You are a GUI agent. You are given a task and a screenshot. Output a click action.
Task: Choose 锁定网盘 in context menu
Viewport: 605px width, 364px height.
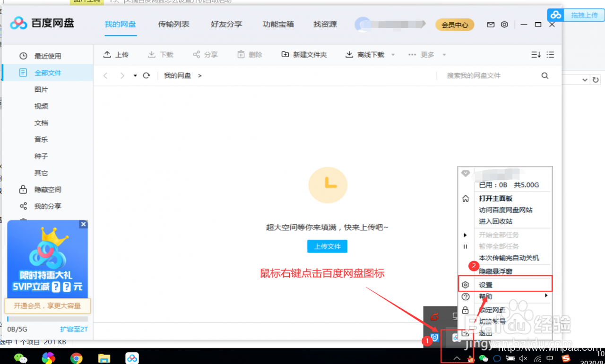(x=492, y=310)
